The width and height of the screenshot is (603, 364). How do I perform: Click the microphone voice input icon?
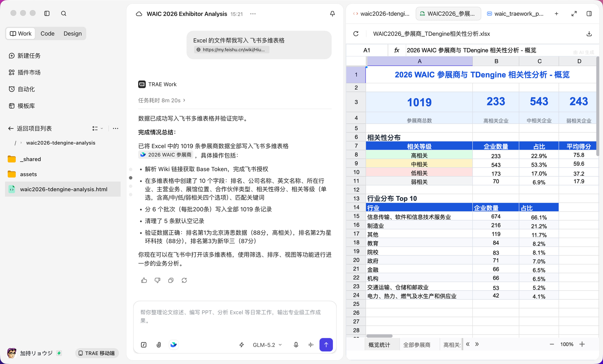click(296, 345)
